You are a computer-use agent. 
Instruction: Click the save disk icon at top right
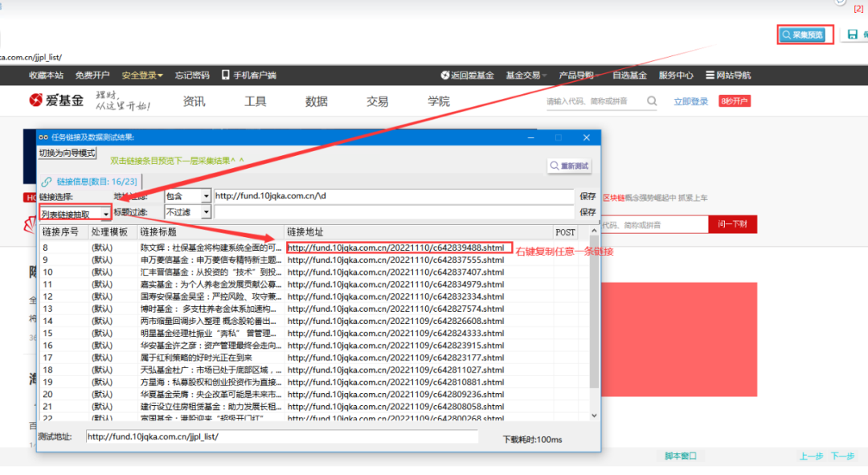[x=853, y=35]
